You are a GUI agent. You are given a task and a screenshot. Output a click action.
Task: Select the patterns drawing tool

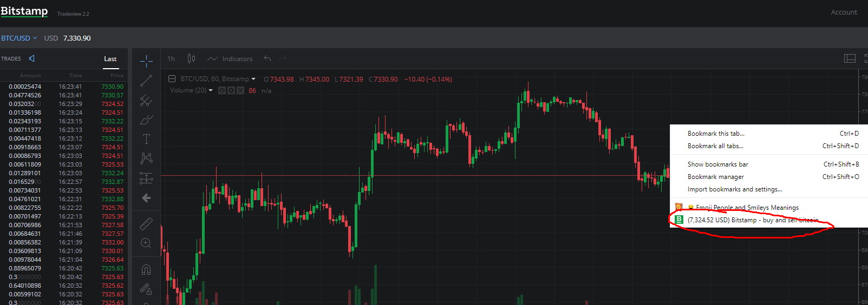(146, 158)
